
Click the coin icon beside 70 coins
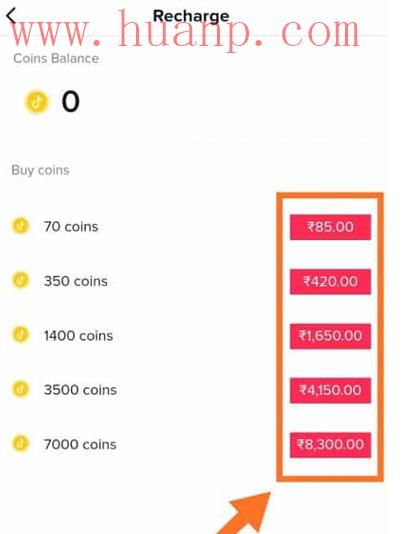[21, 226]
